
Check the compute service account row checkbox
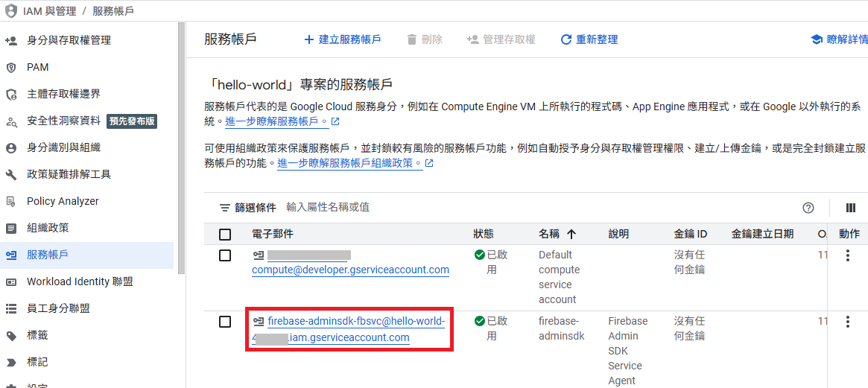225,255
